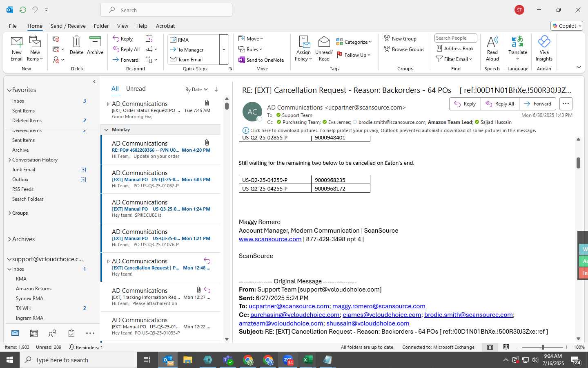
Task: Open more actions in reading pane
Action: [566, 104]
